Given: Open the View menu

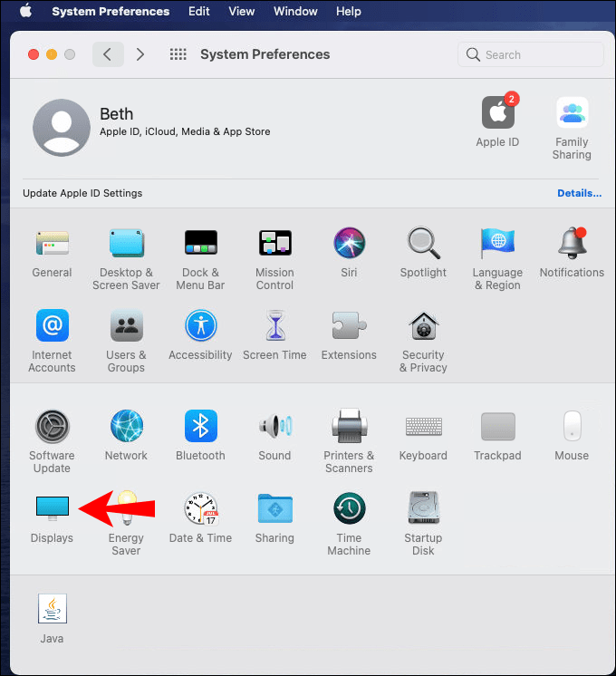Looking at the screenshot, I should (241, 11).
